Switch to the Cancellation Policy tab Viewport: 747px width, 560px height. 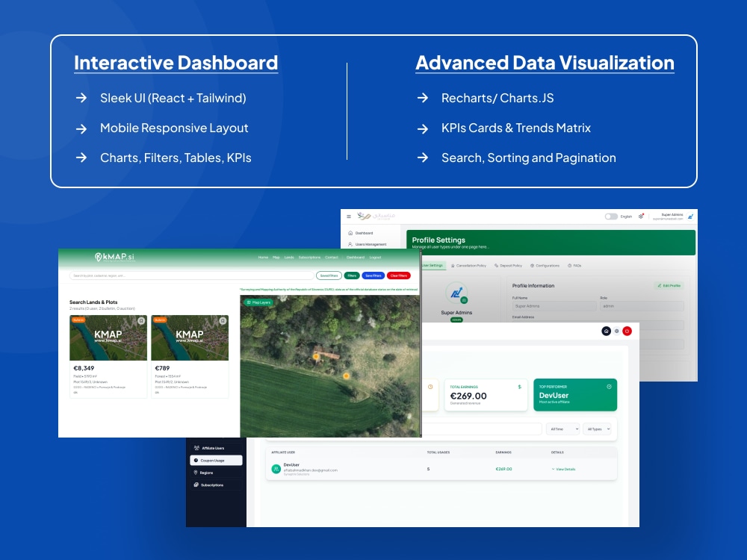(x=468, y=265)
